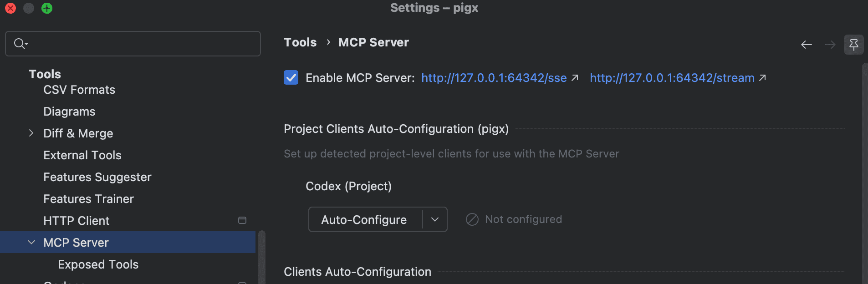Click the external arrow after the sse link
Viewport: 868px width, 284px height.
[575, 78]
